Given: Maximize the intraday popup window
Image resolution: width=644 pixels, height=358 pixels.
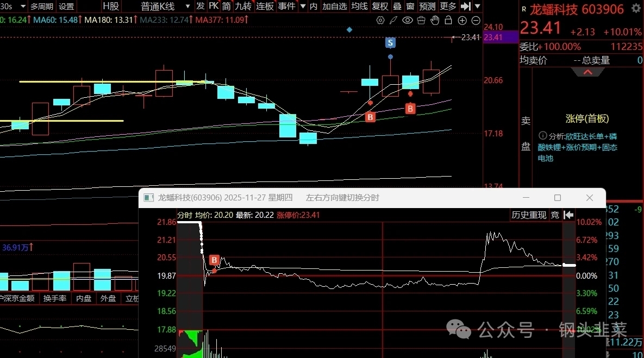Looking at the screenshot, I should [x=558, y=198].
